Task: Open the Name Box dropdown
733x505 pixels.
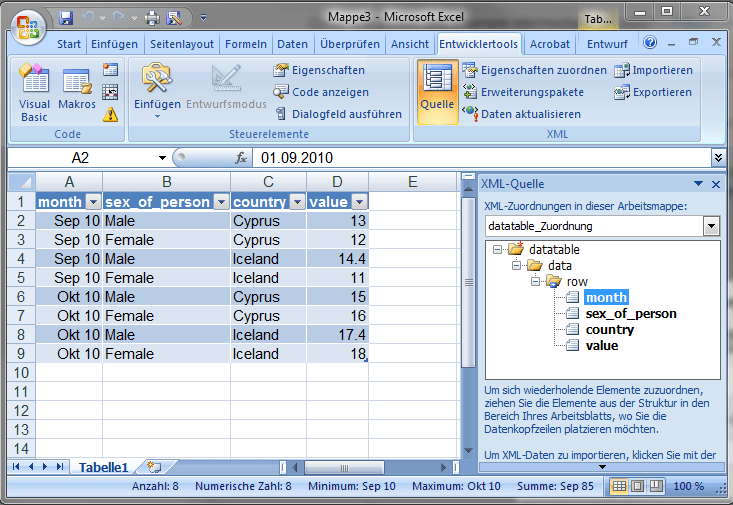Action: (x=162, y=158)
